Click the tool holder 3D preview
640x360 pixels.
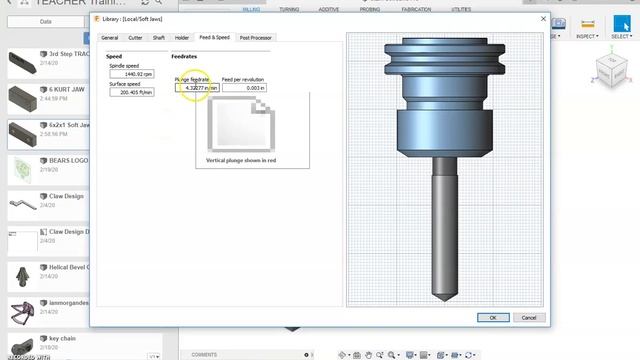coord(444,169)
